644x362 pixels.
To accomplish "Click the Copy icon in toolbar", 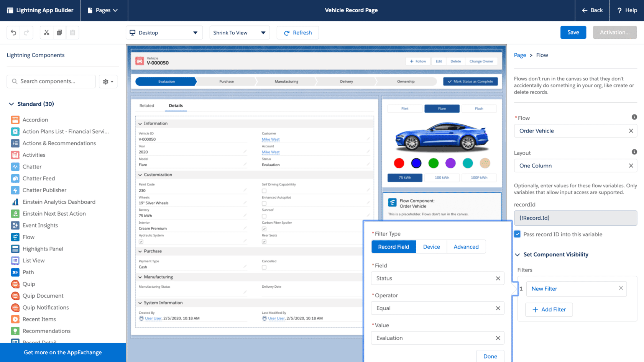I will pos(59,33).
